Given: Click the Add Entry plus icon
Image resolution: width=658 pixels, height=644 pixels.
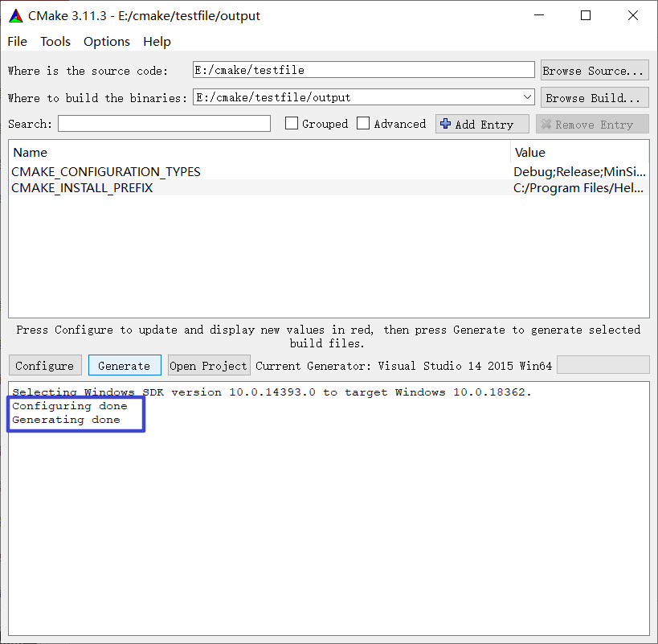Looking at the screenshot, I should 446,124.
